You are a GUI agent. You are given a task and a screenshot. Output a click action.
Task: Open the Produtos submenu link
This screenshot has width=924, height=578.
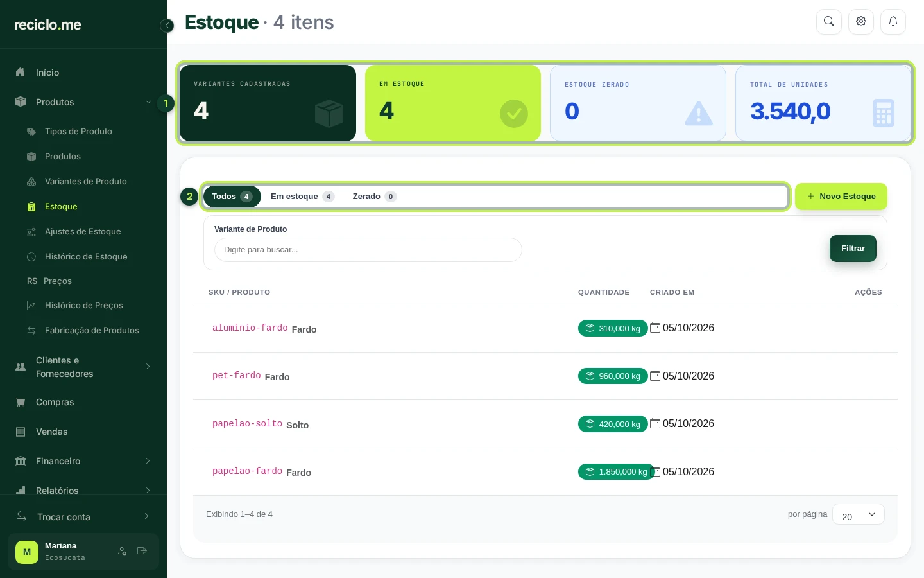(x=63, y=157)
